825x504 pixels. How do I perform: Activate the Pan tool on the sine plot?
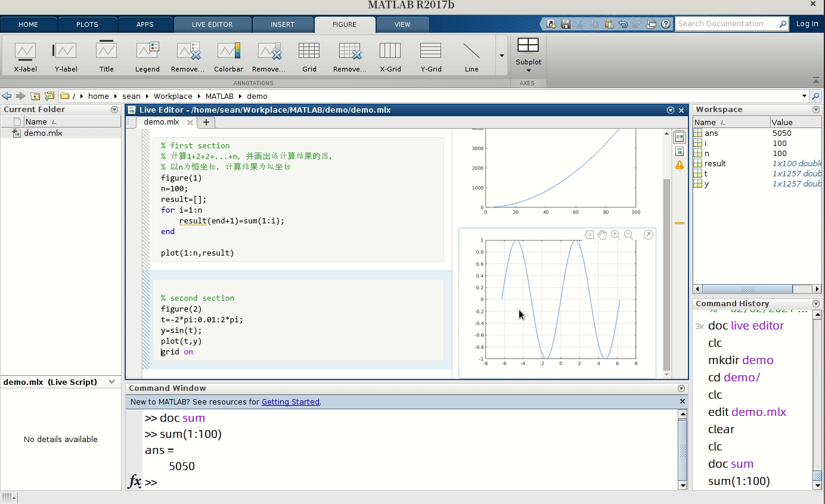(602, 235)
